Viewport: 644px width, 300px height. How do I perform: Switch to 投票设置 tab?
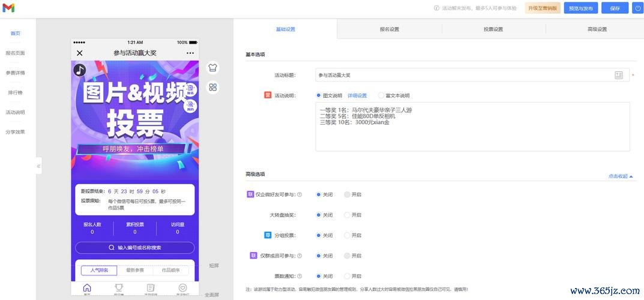click(493, 29)
